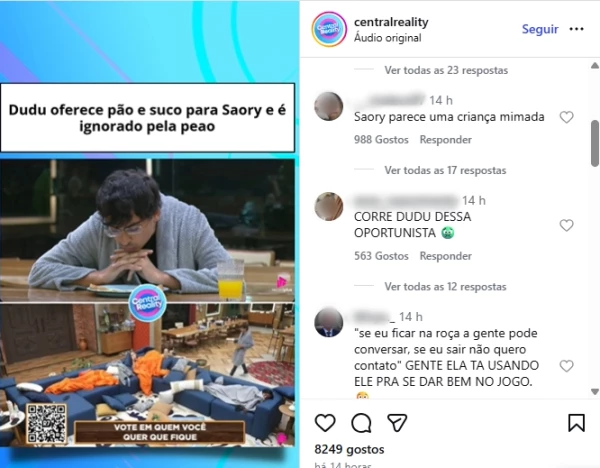View the 8249 gostos list
The image size is (600, 468).
coord(349,449)
